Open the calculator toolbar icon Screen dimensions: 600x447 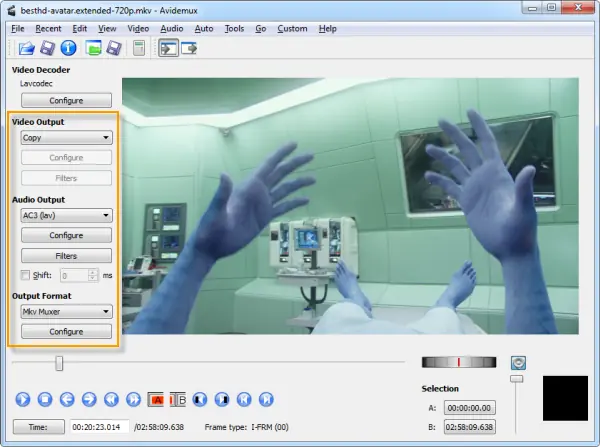tap(139, 48)
